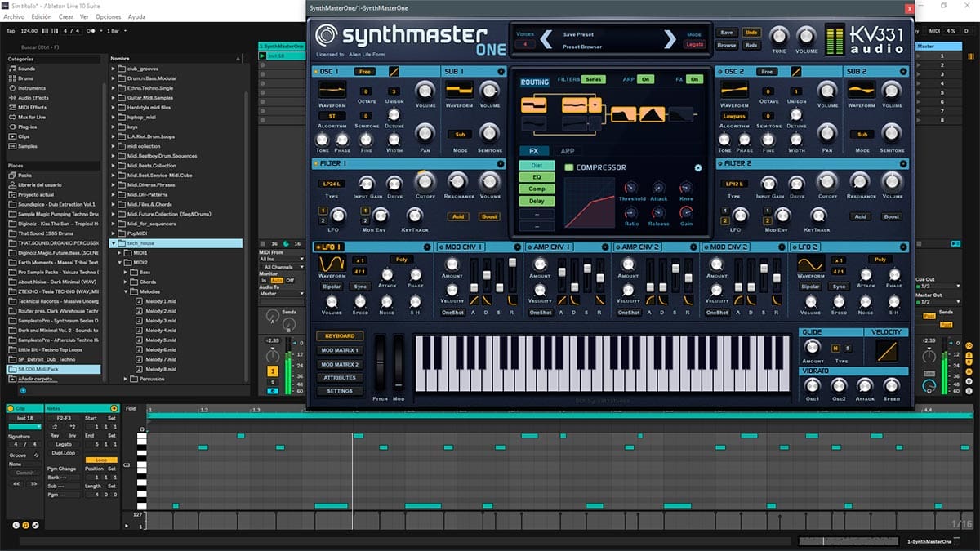
Task: Click the LFO 2 waveform shape
Action: coord(810,264)
